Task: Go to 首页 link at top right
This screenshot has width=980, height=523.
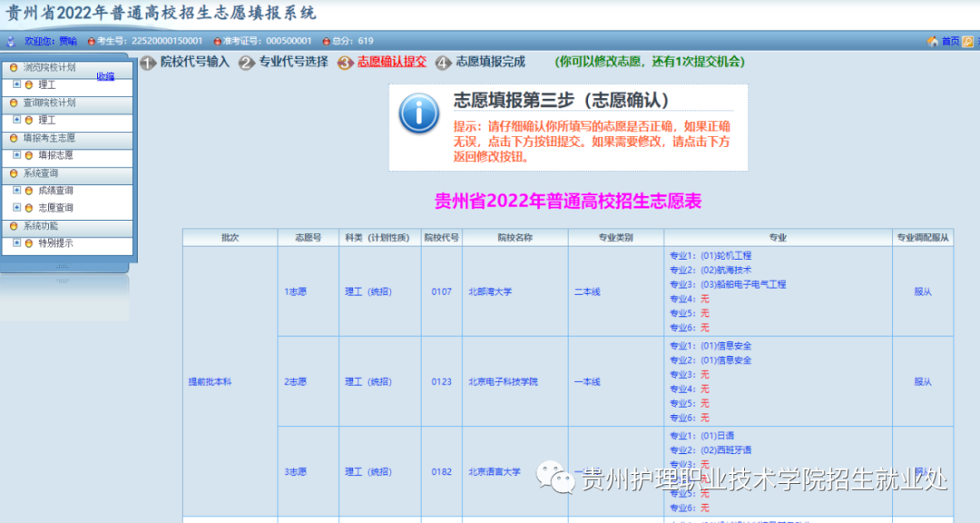Action: click(950, 41)
